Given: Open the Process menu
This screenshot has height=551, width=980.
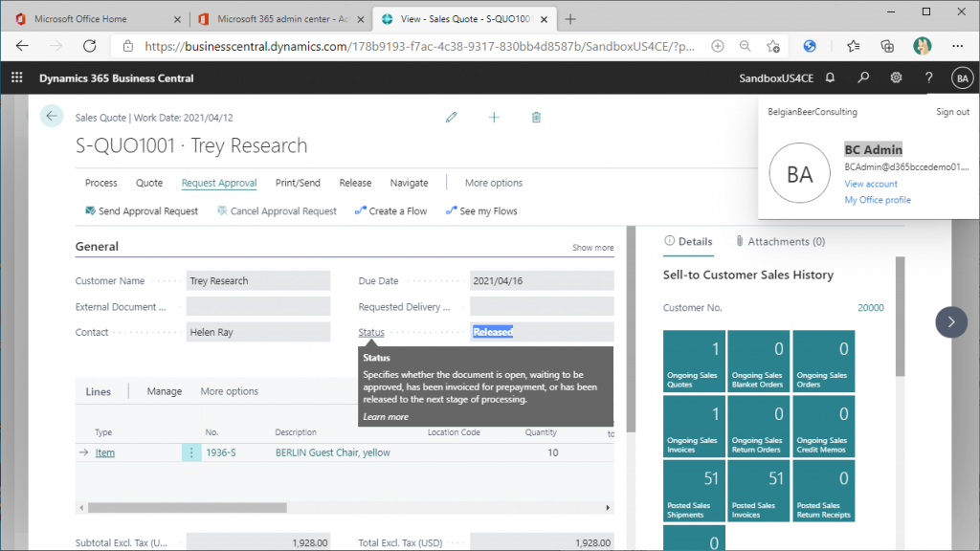Looking at the screenshot, I should (101, 183).
